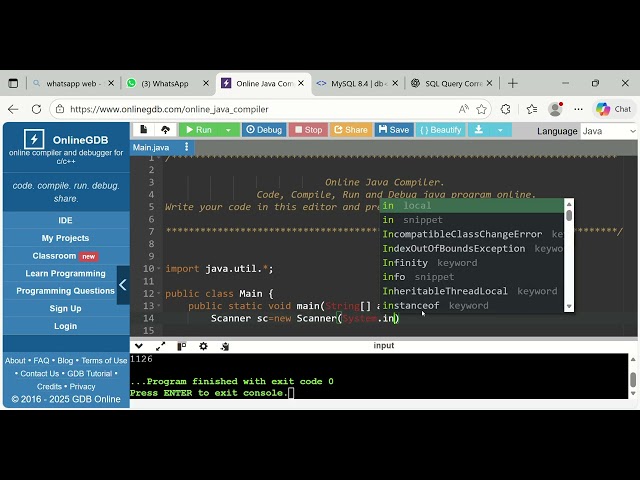
Task: Click the browser address bar URL
Action: tap(250, 109)
